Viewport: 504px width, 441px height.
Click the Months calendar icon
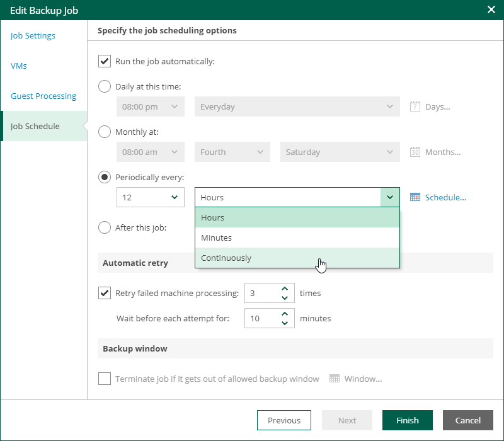415,152
